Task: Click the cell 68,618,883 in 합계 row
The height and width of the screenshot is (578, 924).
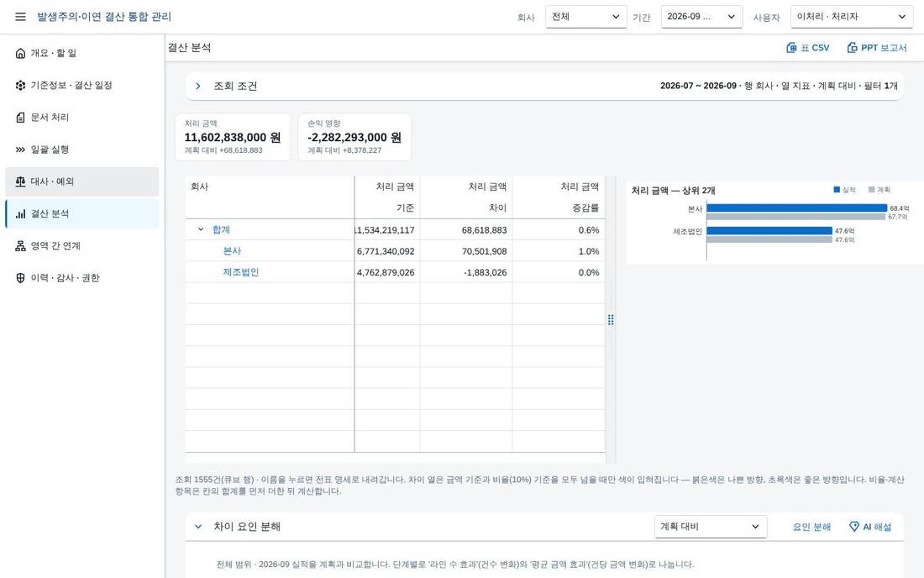Action: [x=466, y=230]
